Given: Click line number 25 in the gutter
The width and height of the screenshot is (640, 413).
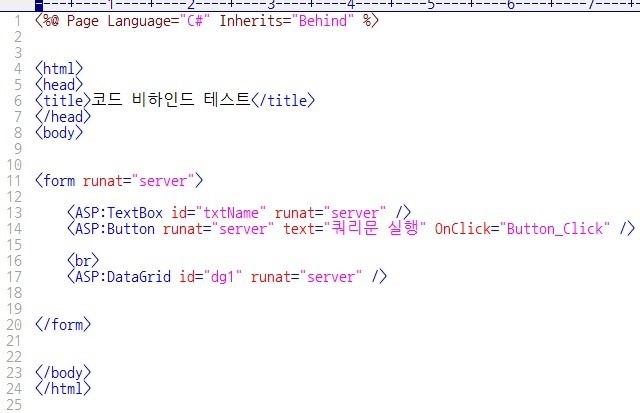Looking at the screenshot, I should point(14,404).
